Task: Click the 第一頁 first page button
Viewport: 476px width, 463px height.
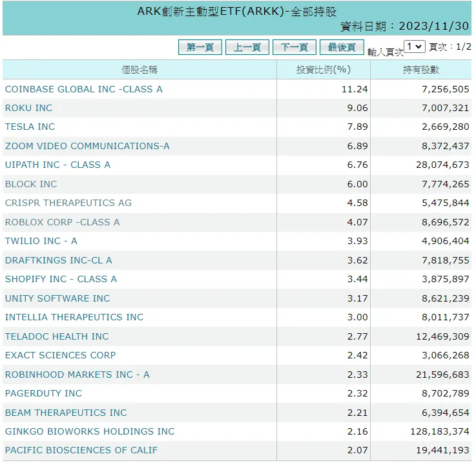Action: (x=200, y=47)
